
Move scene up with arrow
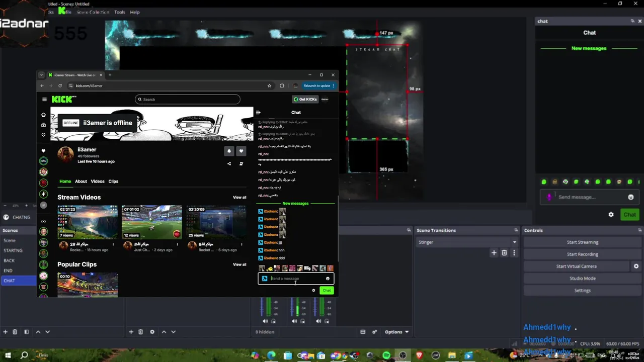coord(38,332)
